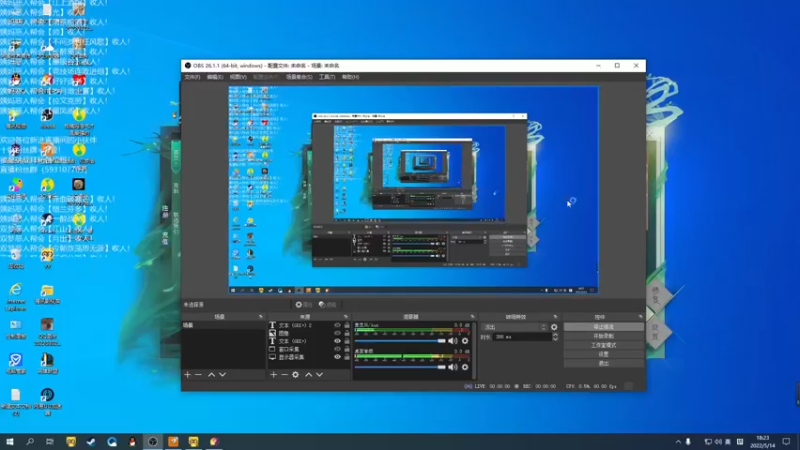This screenshot has width=800, height=450.
Task: Move scene down with arrow in Scenes panel
Action: pos(222,374)
